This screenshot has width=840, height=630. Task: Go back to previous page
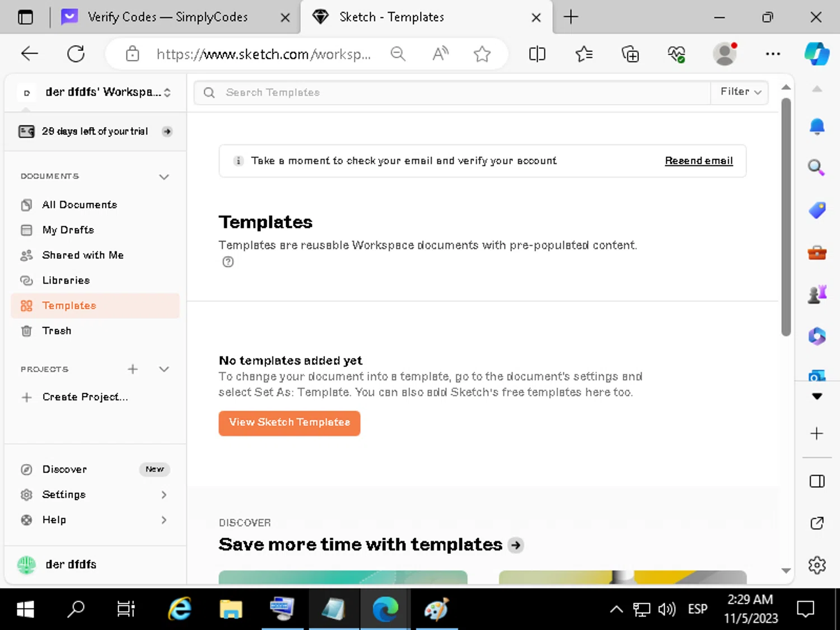pyautogui.click(x=29, y=54)
